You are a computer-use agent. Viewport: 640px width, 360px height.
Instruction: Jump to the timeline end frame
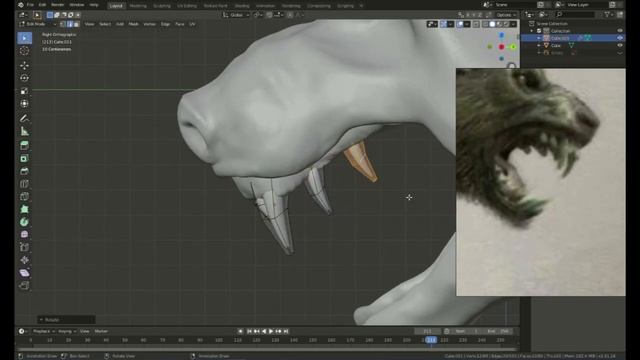286,331
